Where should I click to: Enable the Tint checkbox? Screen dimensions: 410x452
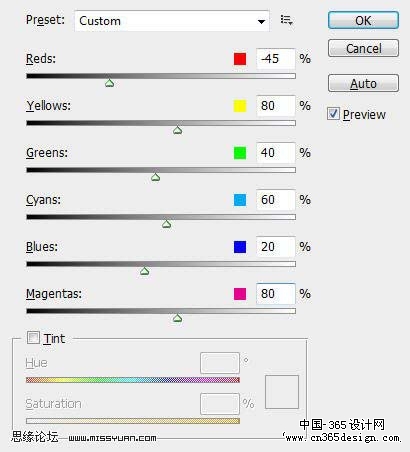point(33,338)
